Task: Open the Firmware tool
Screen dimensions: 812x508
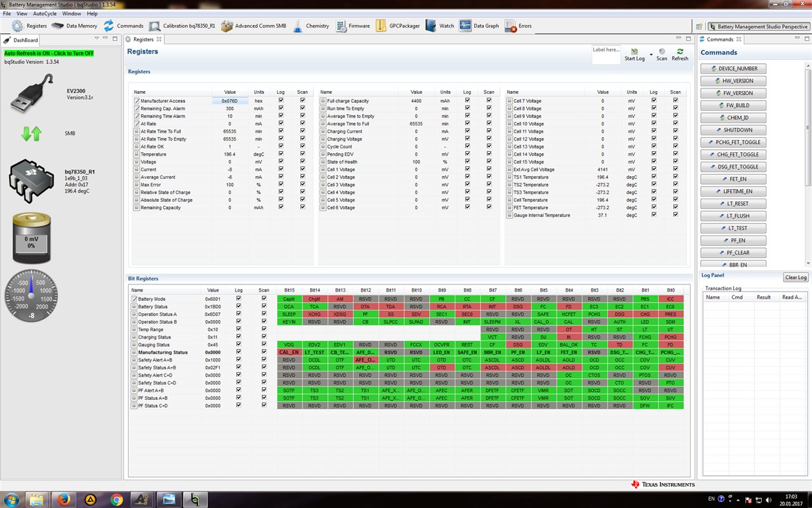Action: point(353,26)
